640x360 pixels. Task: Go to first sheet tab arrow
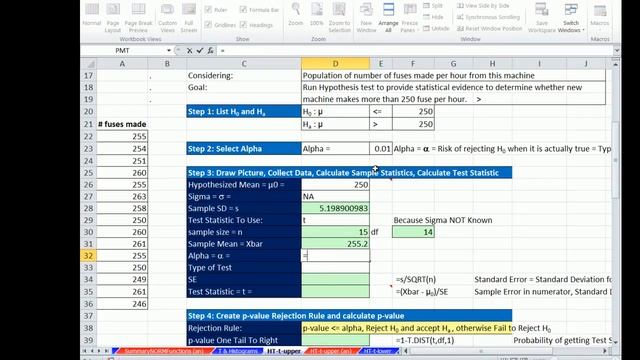coord(84,351)
